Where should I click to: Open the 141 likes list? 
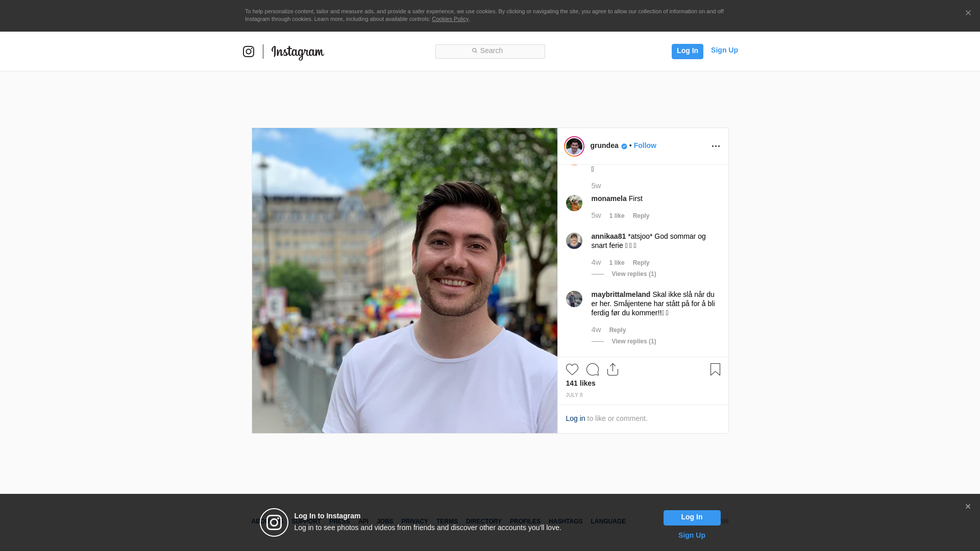click(x=580, y=383)
